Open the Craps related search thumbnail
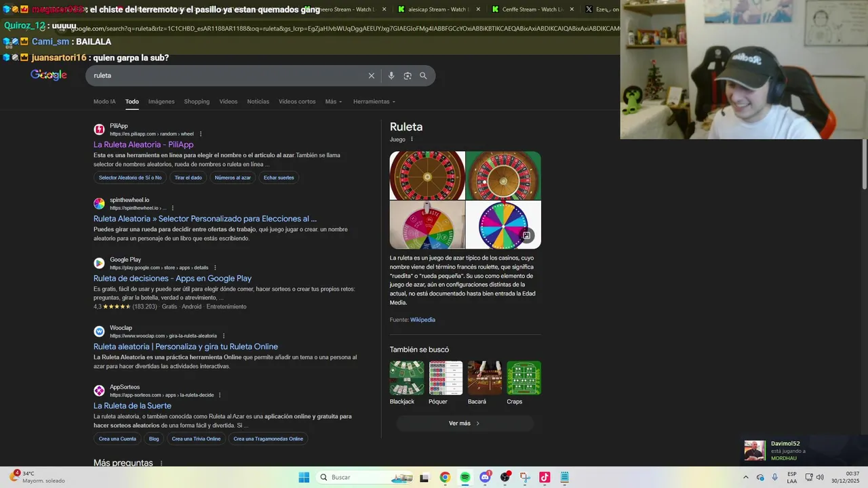The image size is (868, 488). (524, 378)
